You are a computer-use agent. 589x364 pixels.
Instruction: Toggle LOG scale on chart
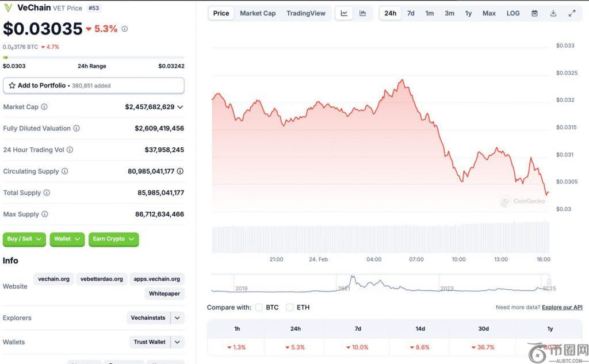pyautogui.click(x=513, y=13)
